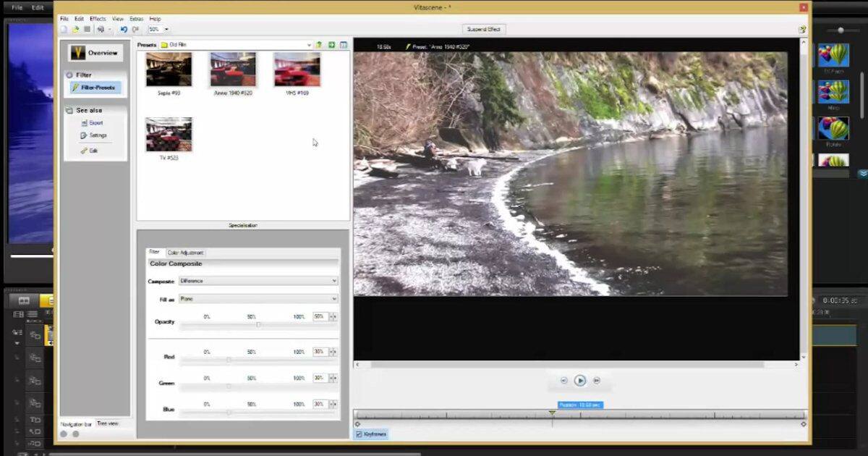Click the Redo icon in the toolbar
Viewport: 868px width, 456px height.
click(x=135, y=29)
